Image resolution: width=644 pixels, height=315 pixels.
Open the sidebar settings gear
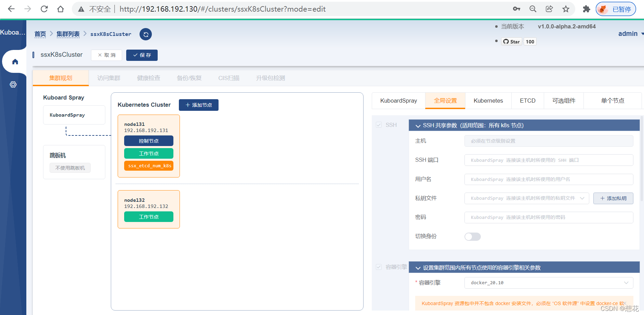pyautogui.click(x=13, y=84)
